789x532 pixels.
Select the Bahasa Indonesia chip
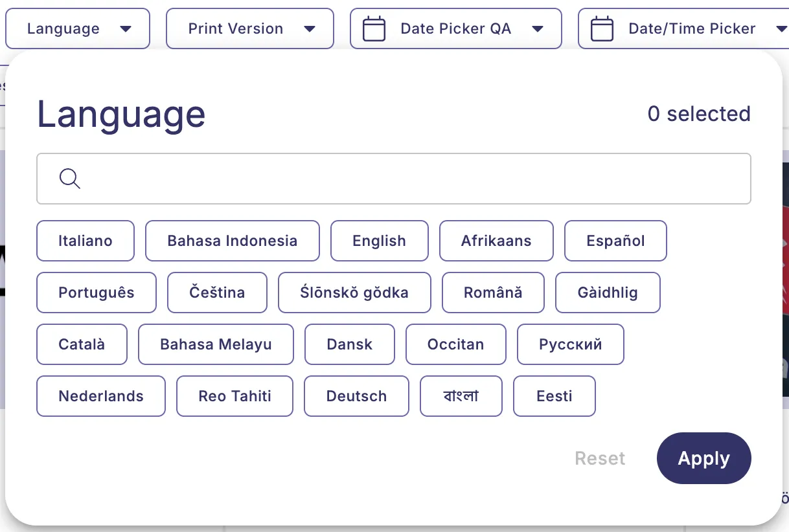(233, 241)
